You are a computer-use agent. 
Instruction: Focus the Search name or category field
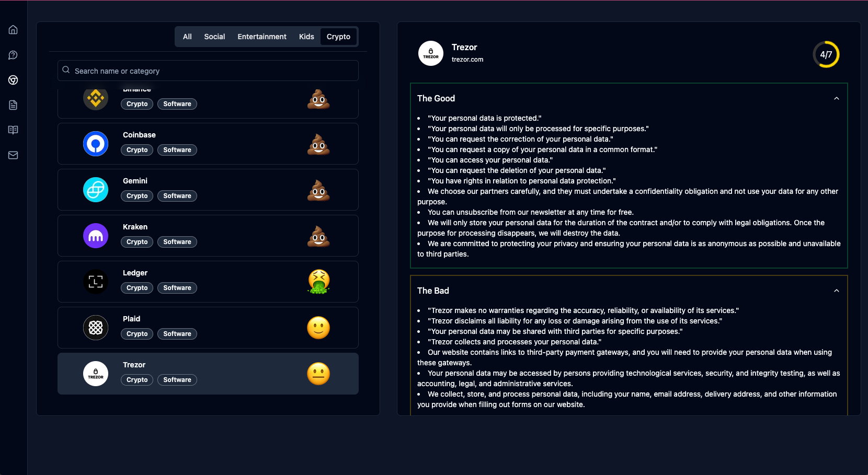208,71
